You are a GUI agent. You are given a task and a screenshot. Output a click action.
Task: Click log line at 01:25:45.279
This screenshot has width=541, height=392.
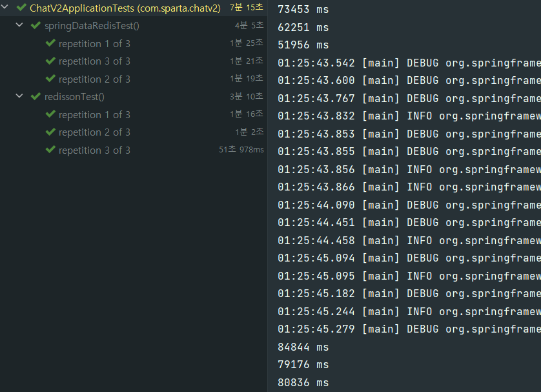[409, 329]
